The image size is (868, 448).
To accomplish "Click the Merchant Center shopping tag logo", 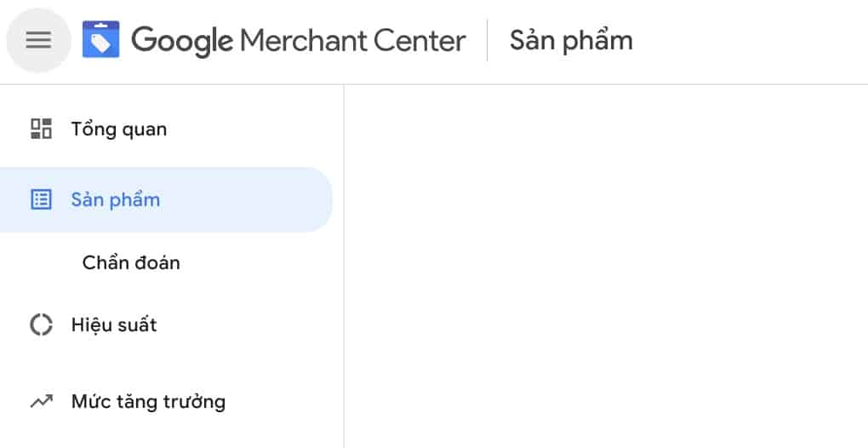I will (100, 40).
